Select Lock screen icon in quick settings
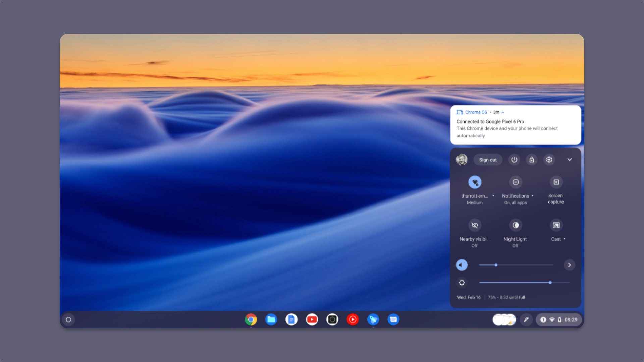Viewport: 644px width, 362px height. tap(532, 160)
